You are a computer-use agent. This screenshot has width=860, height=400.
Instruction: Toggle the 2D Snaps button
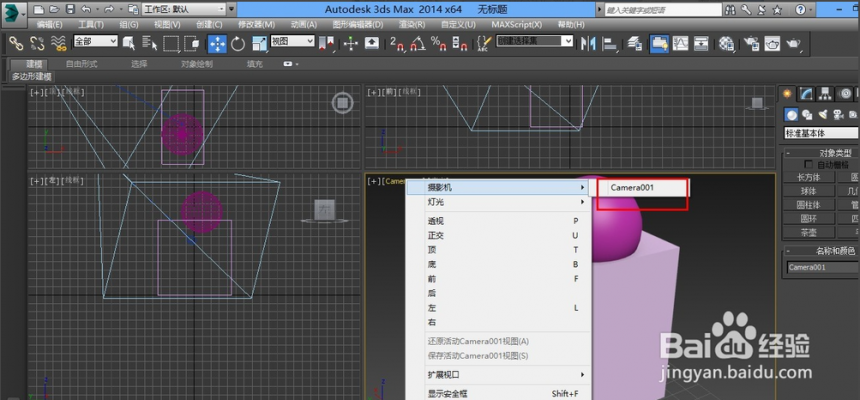click(397, 43)
